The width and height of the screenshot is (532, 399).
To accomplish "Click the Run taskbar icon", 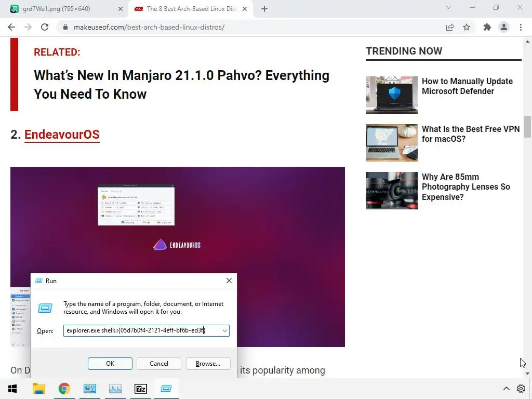I will pyautogui.click(x=166, y=389).
